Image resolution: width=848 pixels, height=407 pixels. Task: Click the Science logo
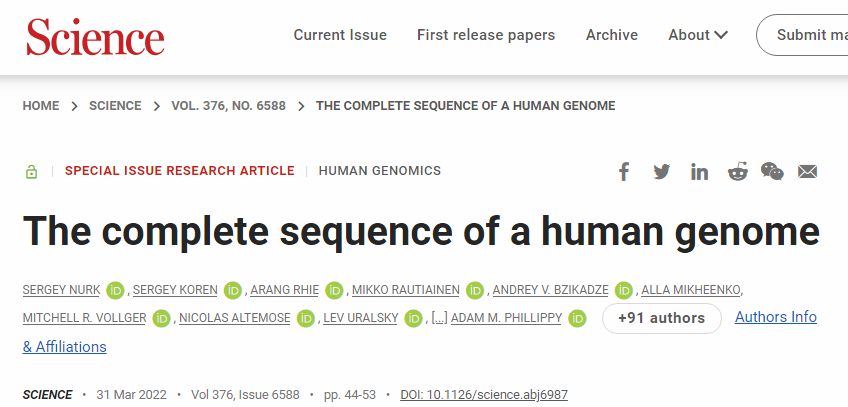pos(95,36)
